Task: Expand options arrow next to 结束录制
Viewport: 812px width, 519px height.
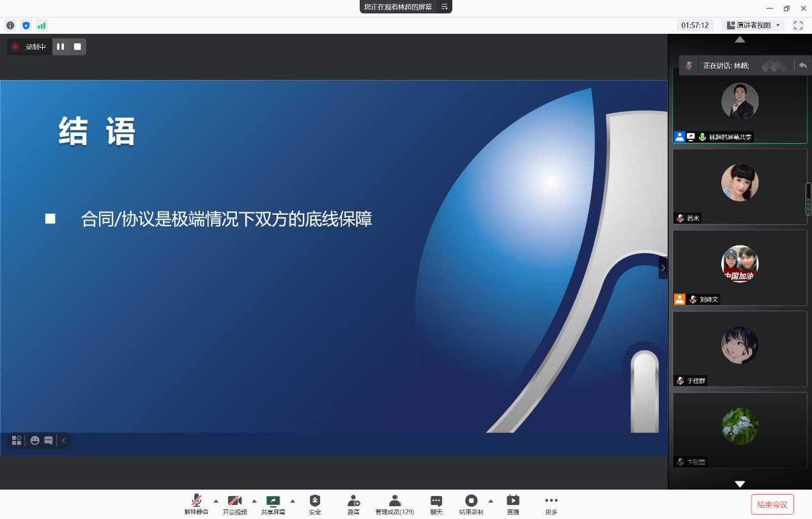Action: pyautogui.click(x=491, y=500)
